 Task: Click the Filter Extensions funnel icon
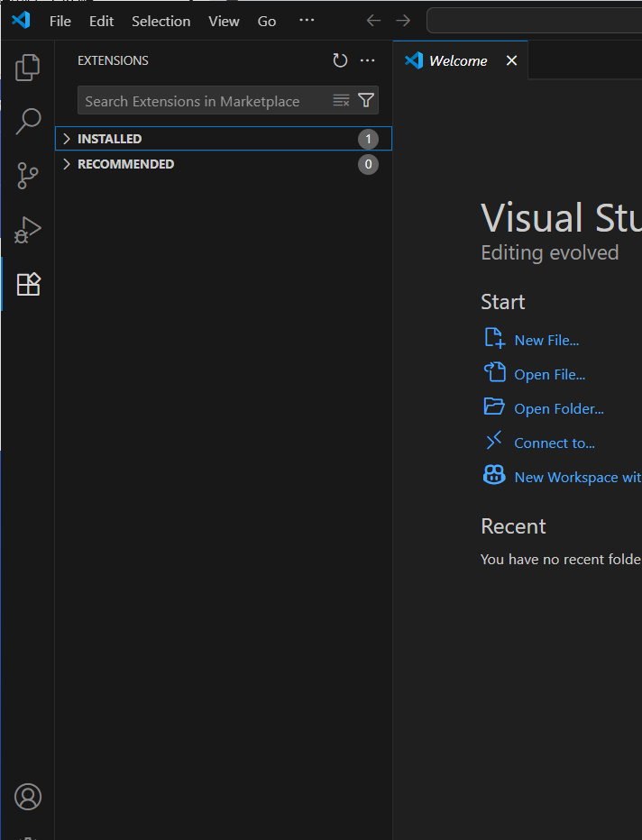pyautogui.click(x=366, y=101)
